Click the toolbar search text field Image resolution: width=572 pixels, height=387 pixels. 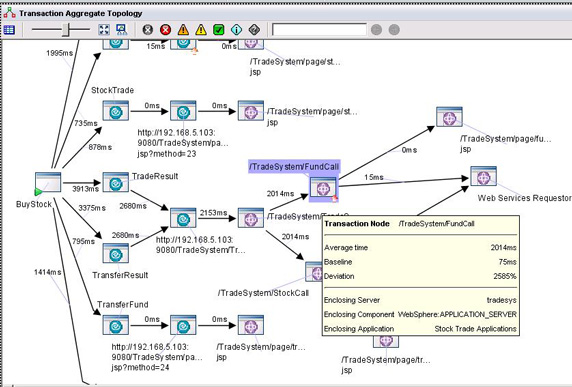319,30
